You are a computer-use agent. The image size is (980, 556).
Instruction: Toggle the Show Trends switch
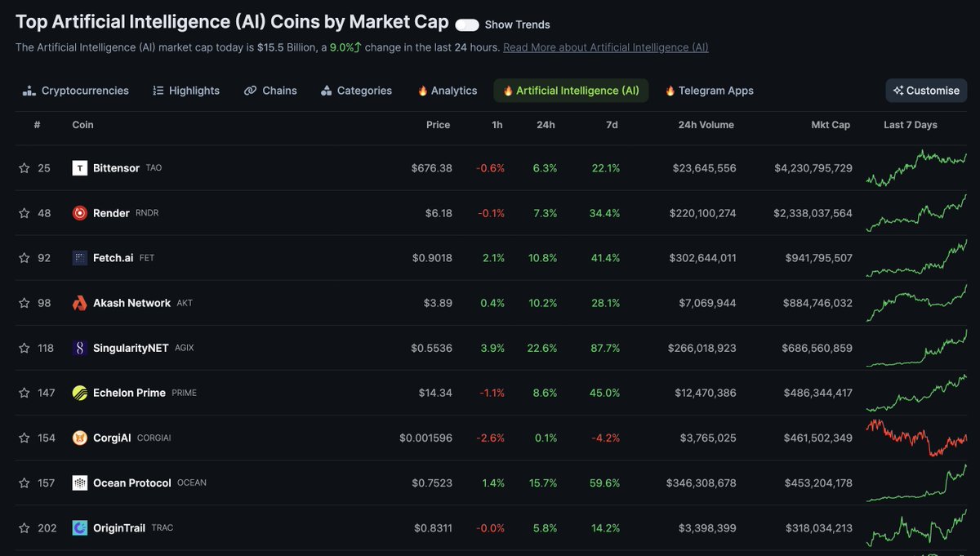pyautogui.click(x=467, y=24)
